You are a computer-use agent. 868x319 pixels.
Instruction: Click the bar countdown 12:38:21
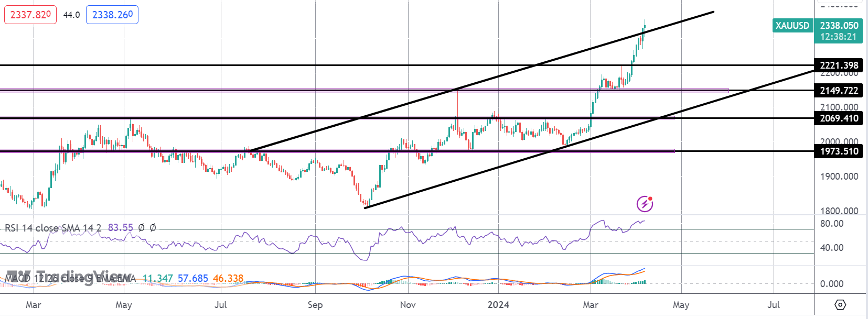[x=838, y=37]
